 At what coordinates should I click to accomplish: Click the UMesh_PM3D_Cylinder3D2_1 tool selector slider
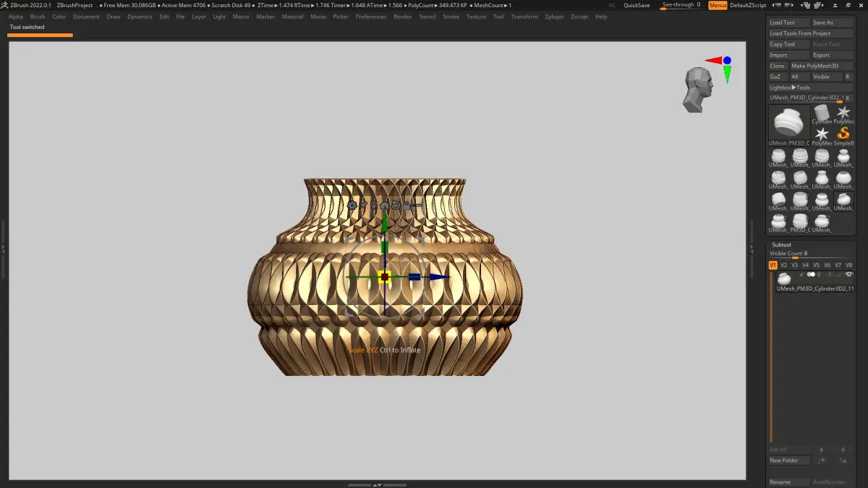pyautogui.click(x=806, y=98)
